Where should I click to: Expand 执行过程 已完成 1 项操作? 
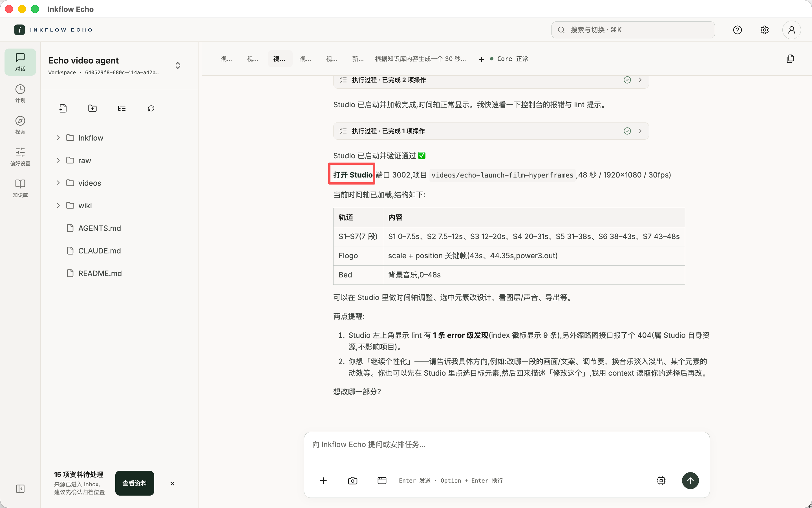[491, 131]
